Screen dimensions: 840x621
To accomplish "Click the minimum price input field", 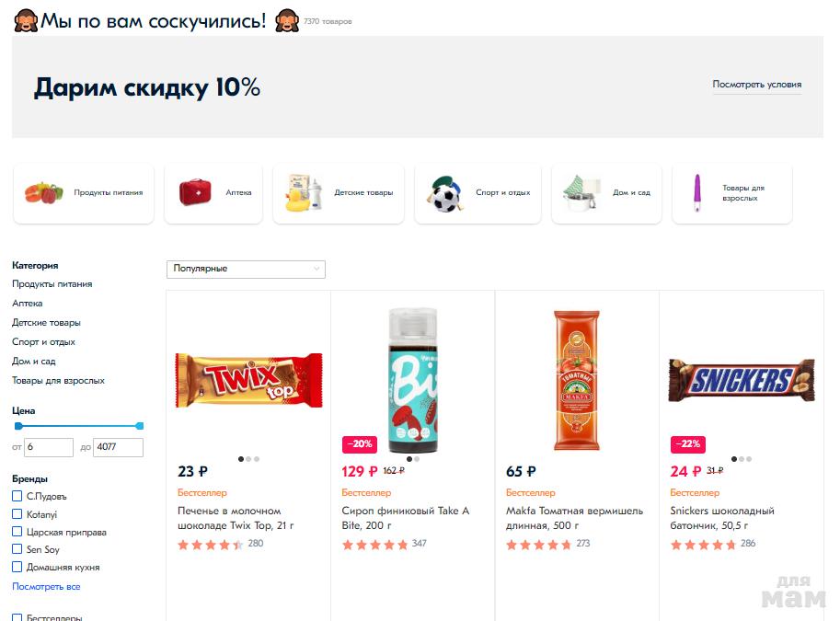I will (x=48, y=447).
